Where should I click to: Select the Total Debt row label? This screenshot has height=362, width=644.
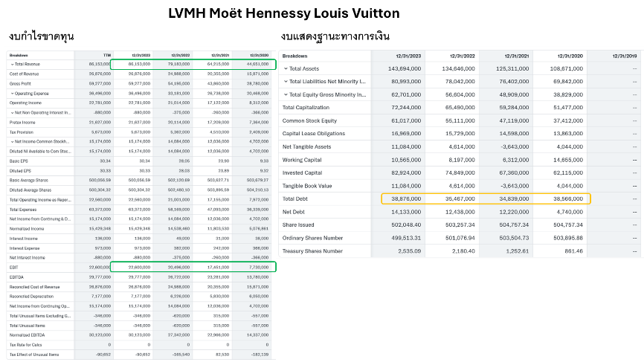295,199
